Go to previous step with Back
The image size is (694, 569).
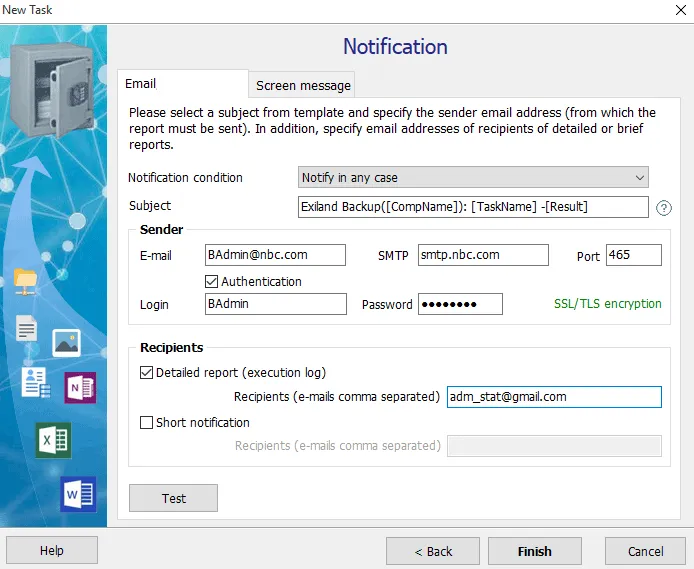coord(433,551)
